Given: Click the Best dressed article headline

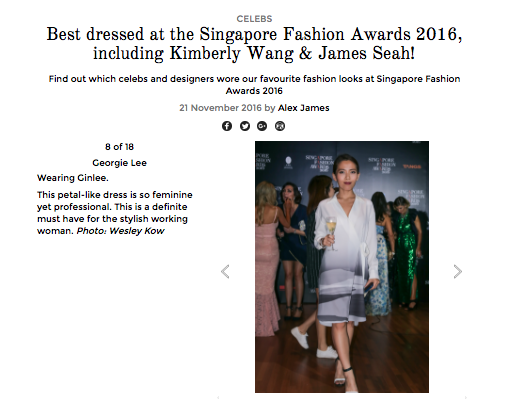Looking at the screenshot, I should point(254,44).
